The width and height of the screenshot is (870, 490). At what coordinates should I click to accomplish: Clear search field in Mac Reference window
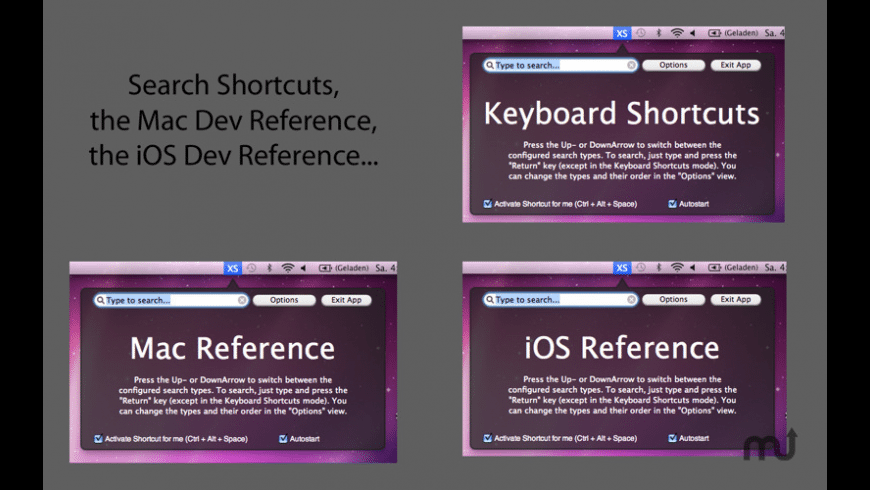click(x=242, y=300)
